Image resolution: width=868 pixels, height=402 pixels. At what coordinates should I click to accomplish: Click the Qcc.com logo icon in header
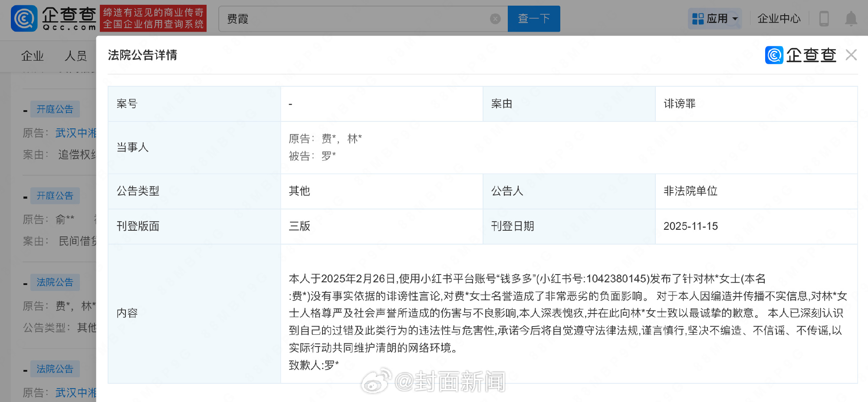[24, 19]
